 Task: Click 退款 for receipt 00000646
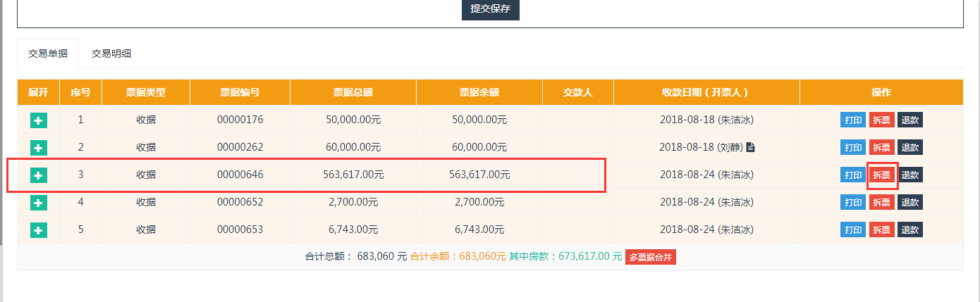coord(910,175)
